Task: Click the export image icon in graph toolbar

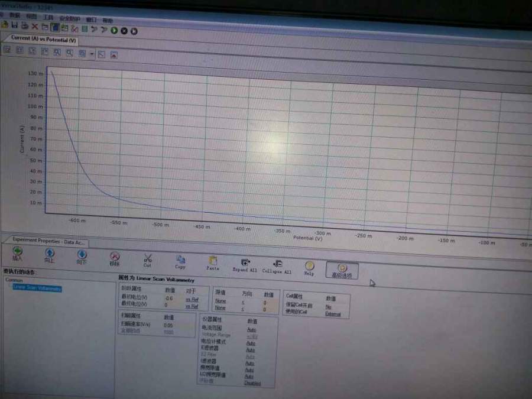Action: tap(113, 54)
